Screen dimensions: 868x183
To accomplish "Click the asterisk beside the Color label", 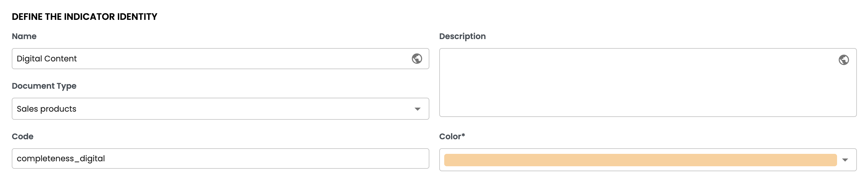I will (x=463, y=135).
